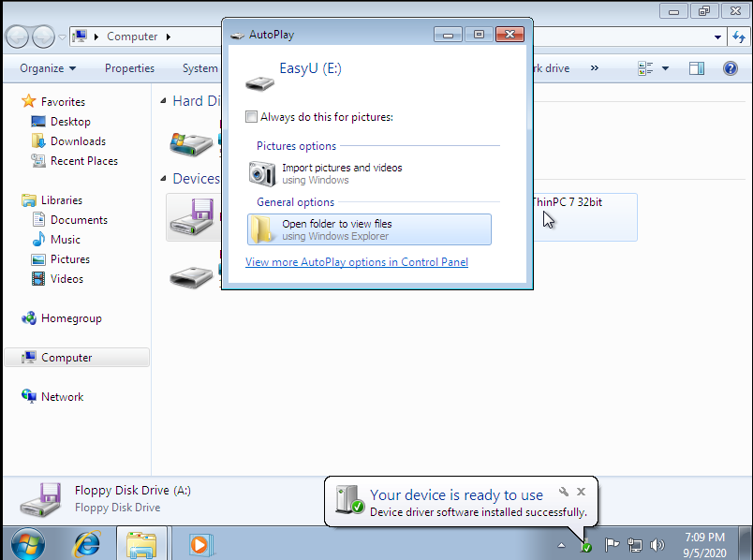Click the network tray icon

[x=635, y=545]
